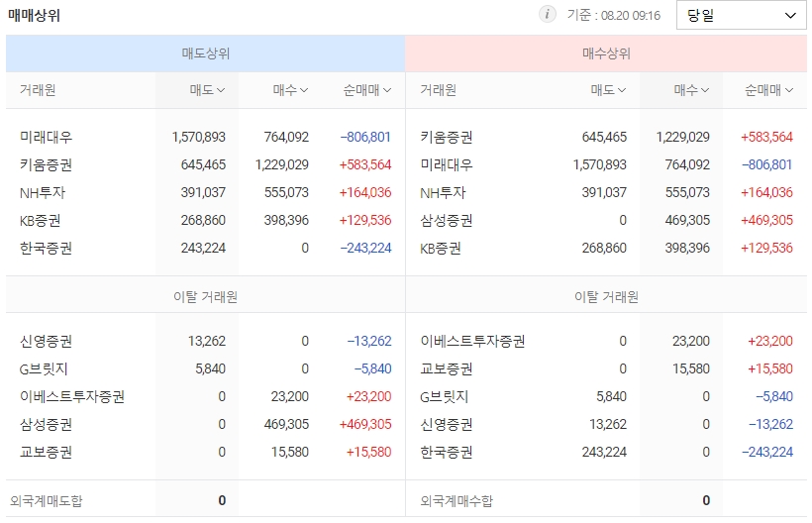Click 거래원 column header in 매수상위
This screenshot has height=523, width=812.
point(438,90)
